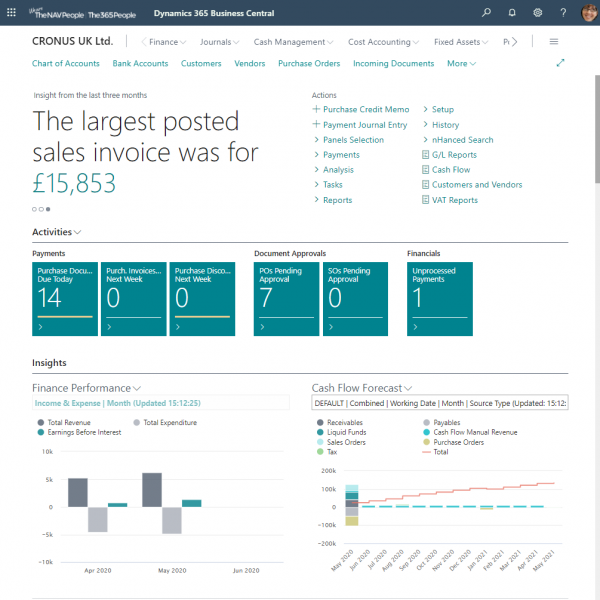600x600 pixels.
Task: Expand Cost Accounting dropdown
Action: (383, 42)
